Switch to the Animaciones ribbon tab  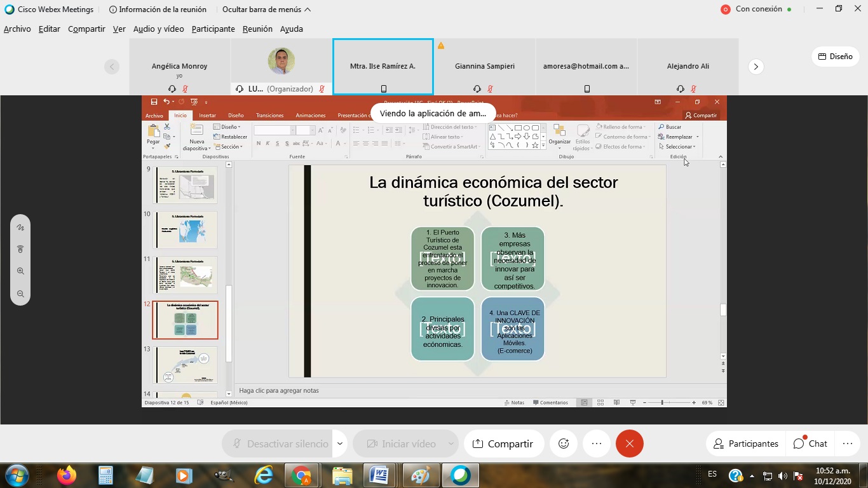click(311, 116)
